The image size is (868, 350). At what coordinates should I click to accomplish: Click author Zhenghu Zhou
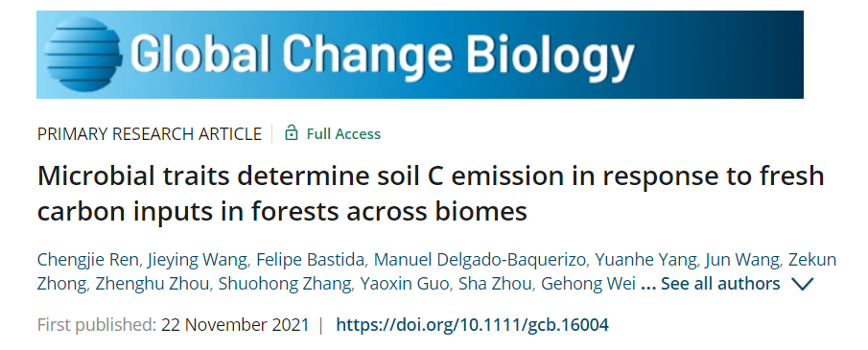coord(152,284)
